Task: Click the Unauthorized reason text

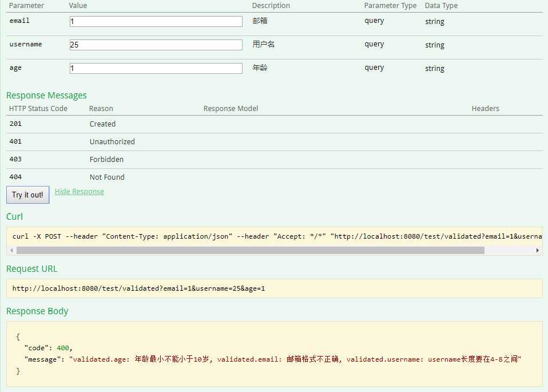Action: point(112,141)
